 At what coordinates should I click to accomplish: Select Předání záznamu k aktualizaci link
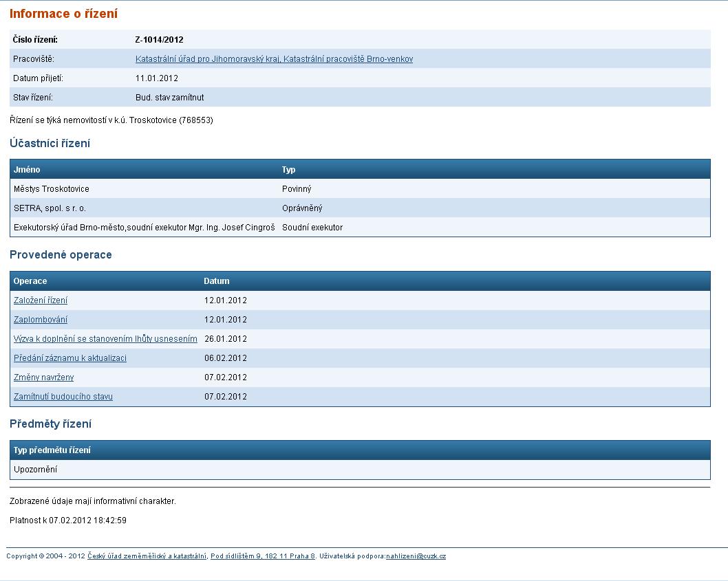(70, 358)
